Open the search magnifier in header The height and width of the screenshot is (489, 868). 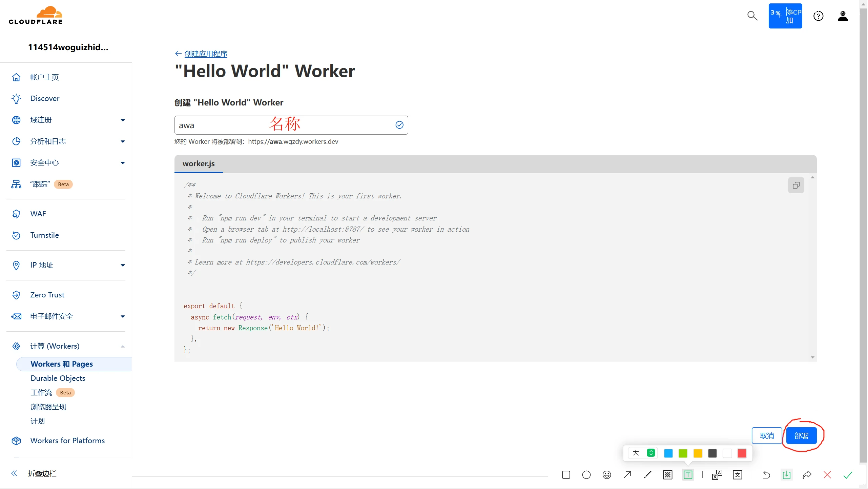(x=752, y=16)
